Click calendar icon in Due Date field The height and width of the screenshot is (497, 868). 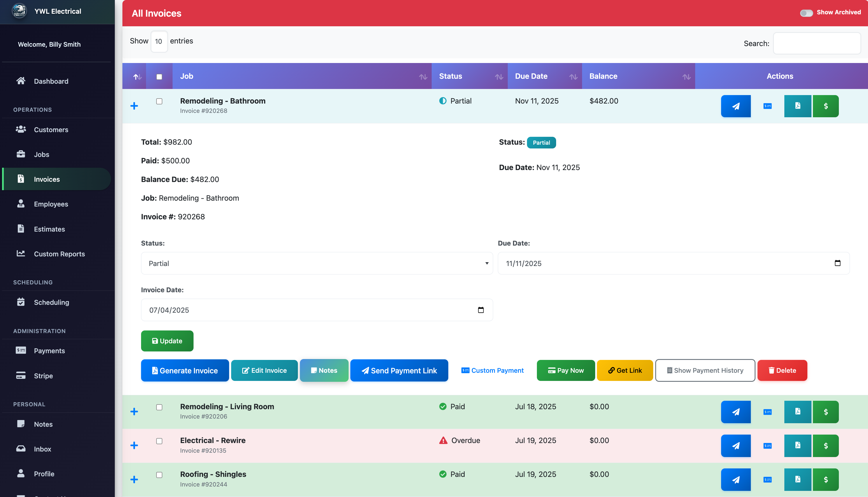[837, 263]
